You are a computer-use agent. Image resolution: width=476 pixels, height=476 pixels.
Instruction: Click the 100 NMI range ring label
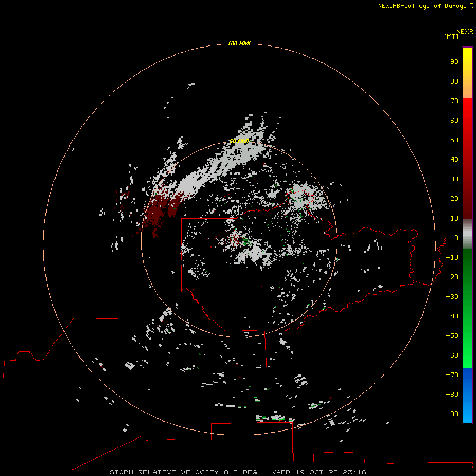point(239,44)
